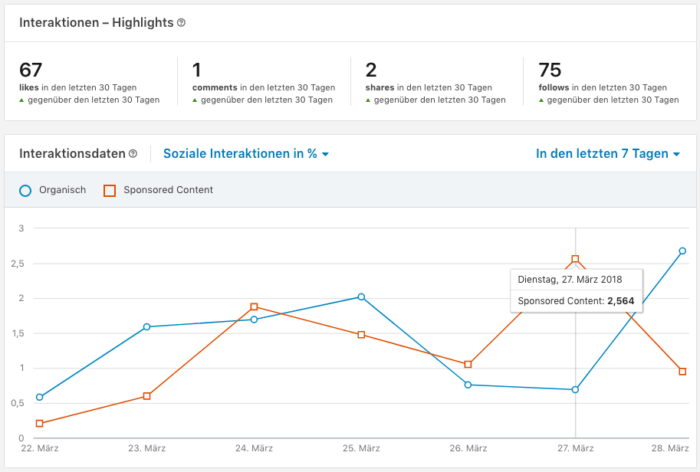Select Sponsored Content point on 25. März
The width and height of the screenshot is (700, 472).
click(x=361, y=334)
